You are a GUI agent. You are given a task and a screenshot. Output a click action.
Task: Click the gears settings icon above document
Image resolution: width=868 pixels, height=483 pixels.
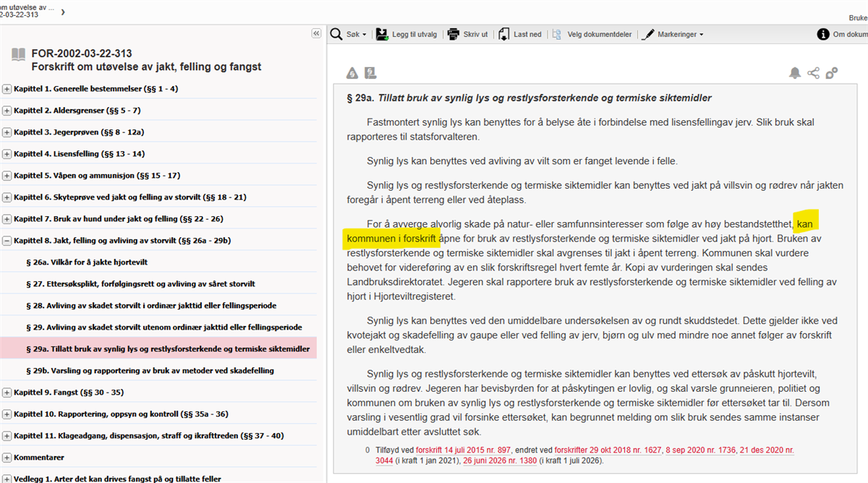832,73
